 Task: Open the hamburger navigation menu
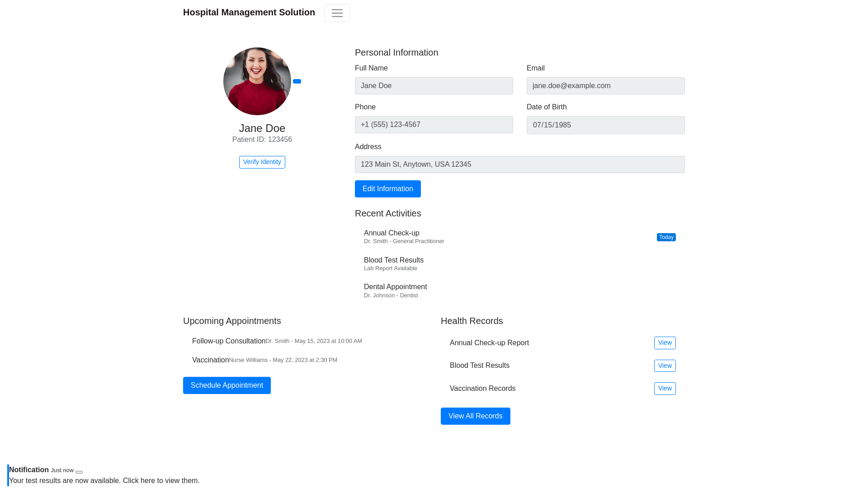(x=337, y=13)
